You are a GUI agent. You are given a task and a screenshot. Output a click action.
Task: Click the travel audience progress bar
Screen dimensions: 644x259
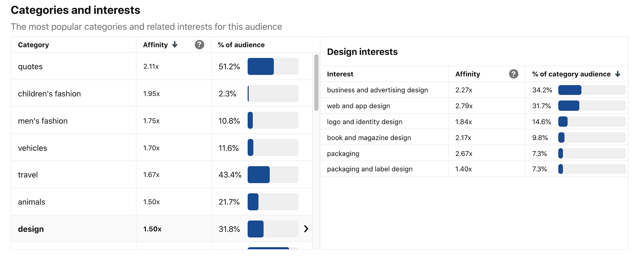point(273,175)
